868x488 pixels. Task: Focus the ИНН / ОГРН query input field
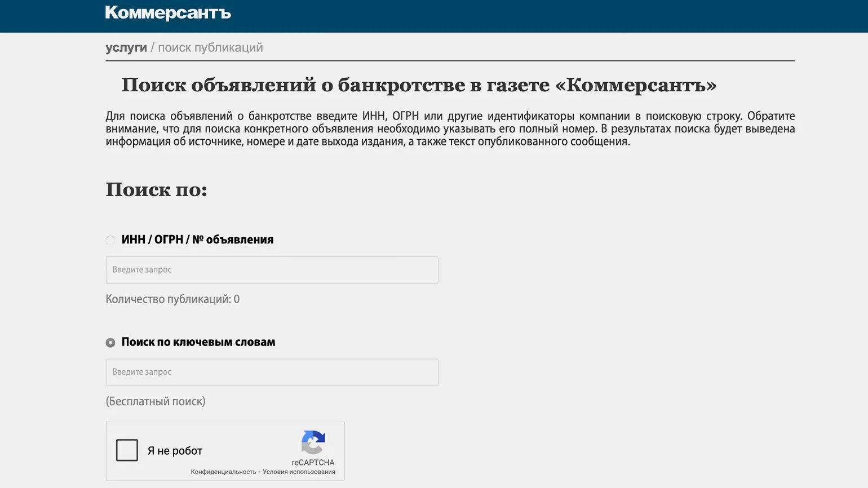coord(272,270)
